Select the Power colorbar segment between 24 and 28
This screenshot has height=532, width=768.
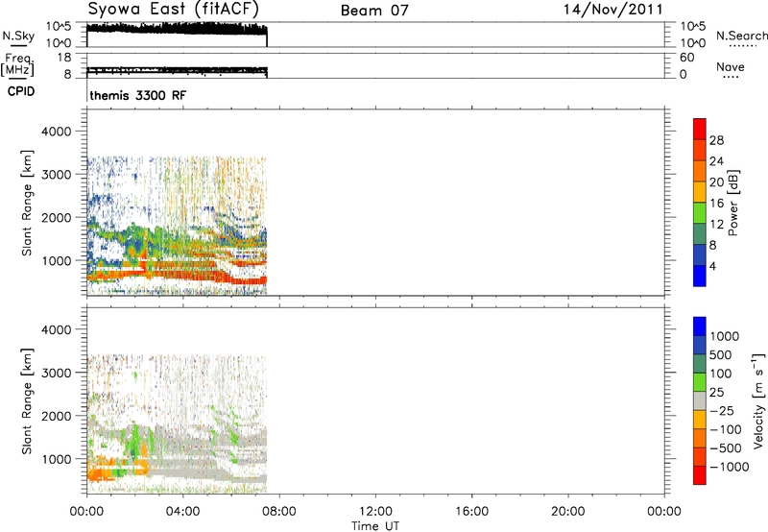point(700,150)
